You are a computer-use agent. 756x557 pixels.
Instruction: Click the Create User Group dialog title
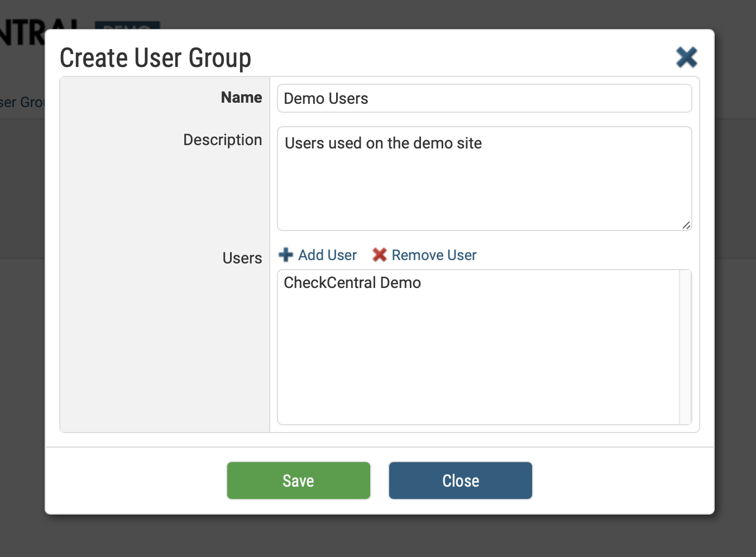(155, 58)
